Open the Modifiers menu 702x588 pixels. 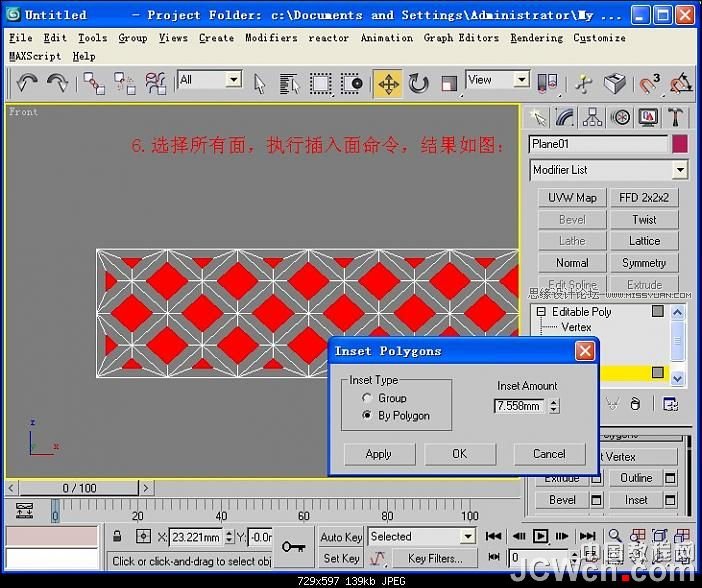click(271, 38)
